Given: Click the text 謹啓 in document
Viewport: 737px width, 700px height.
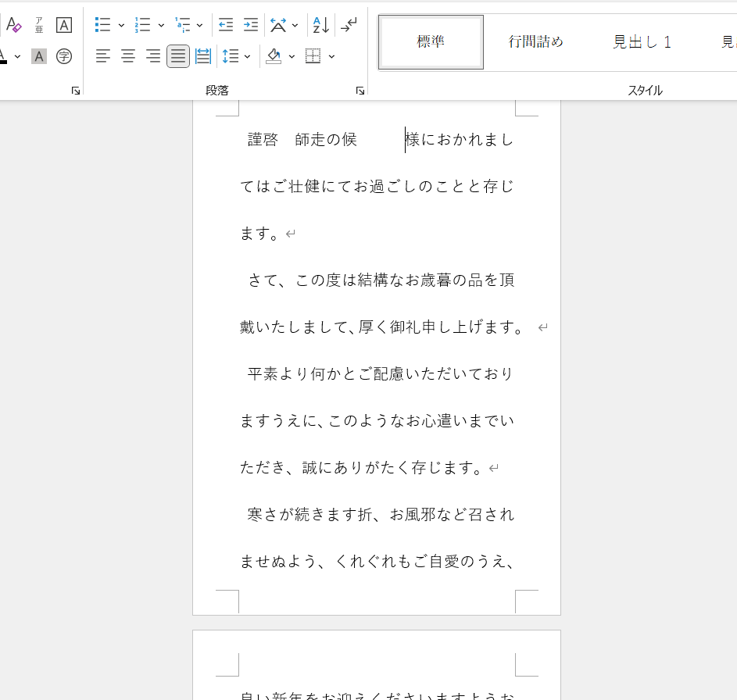Looking at the screenshot, I should click(263, 140).
